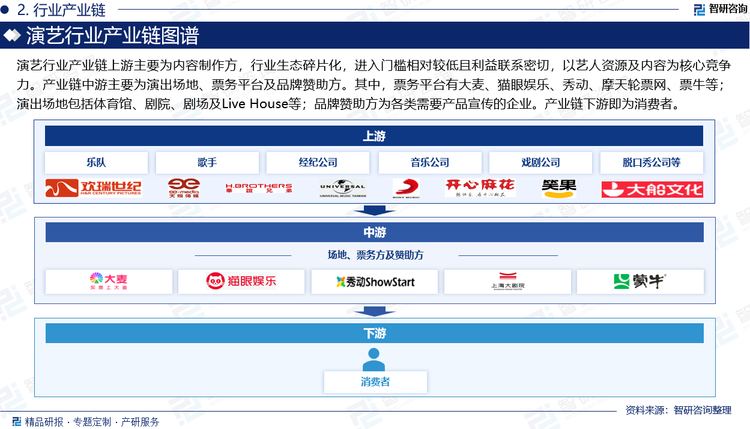Image resolution: width=750 pixels, height=429 pixels.
Task: Click the 演艺行业产业链图谱 title
Action: (x=112, y=35)
